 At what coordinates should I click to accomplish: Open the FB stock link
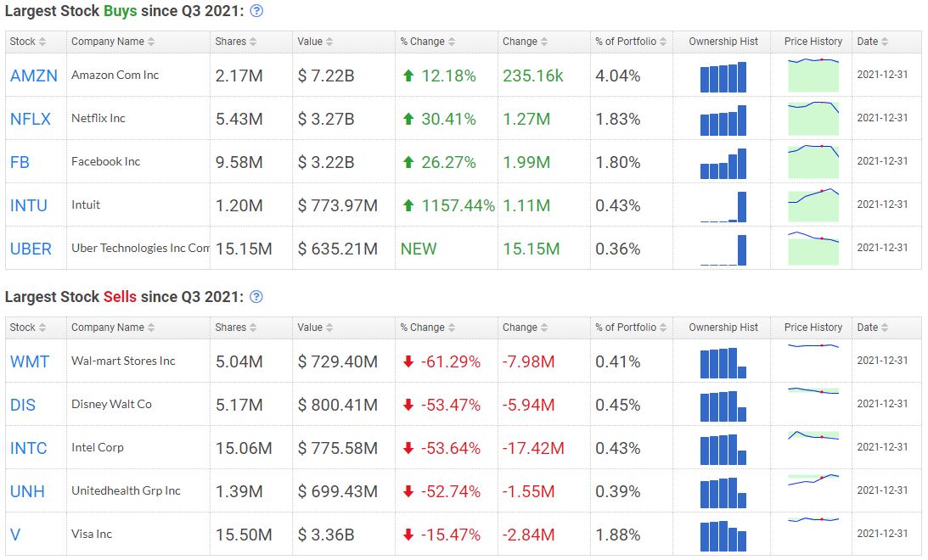pos(20,162)
